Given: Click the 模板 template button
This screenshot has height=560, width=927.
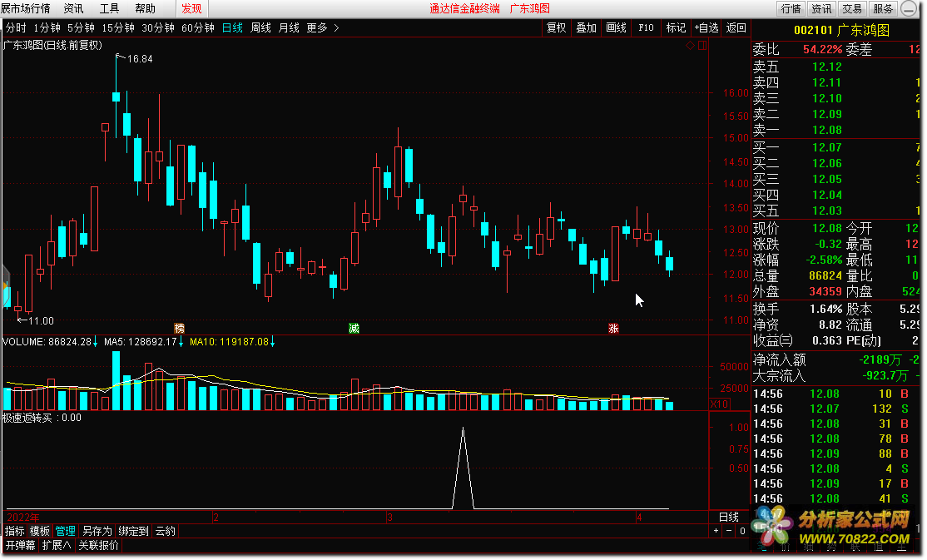Looking at the screenshot, I should (40, 531).
